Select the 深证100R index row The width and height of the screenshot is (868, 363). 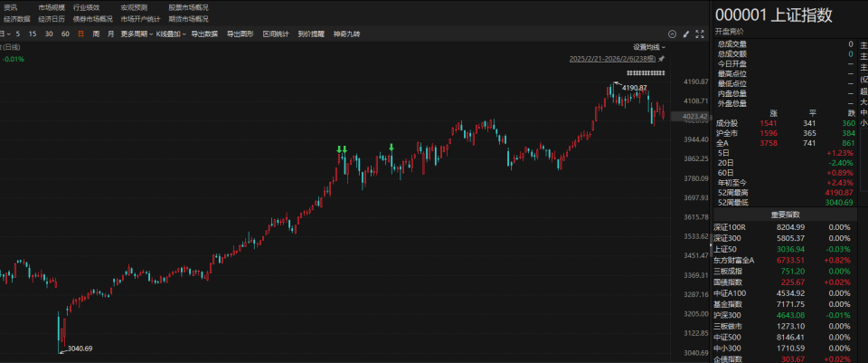[x=786, y=226]
